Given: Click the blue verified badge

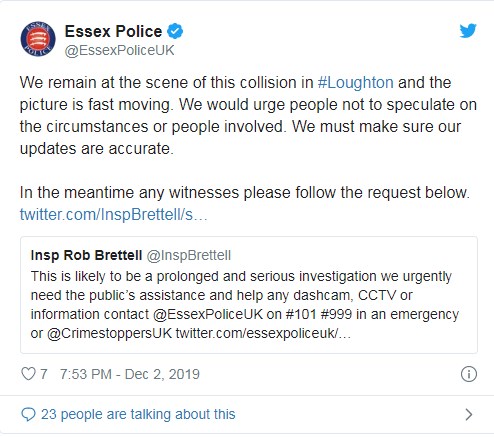Looking at the screenshot, I should pyautogui.click(x=175, y=31).
